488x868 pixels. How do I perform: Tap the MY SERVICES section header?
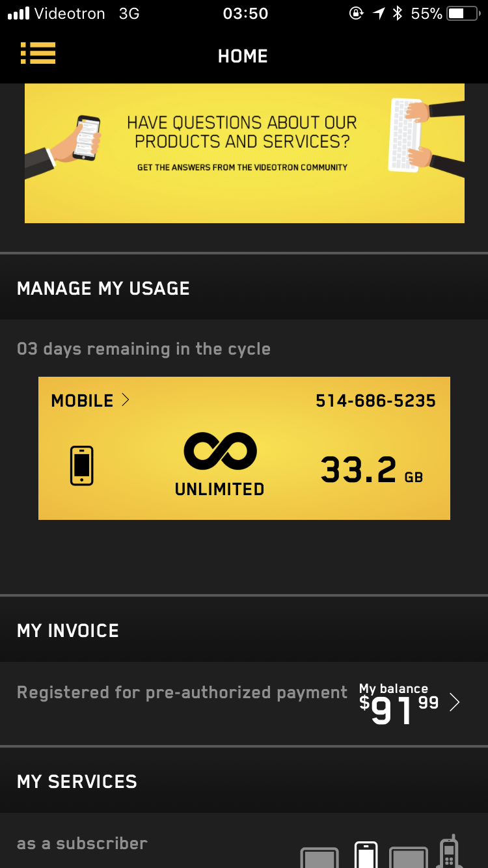point(77,781)
